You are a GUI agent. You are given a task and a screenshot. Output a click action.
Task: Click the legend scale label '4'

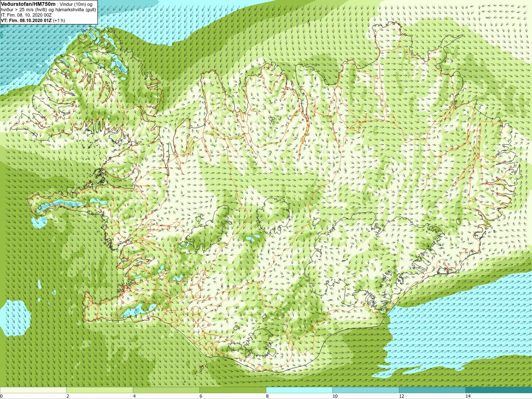point(134,396)
